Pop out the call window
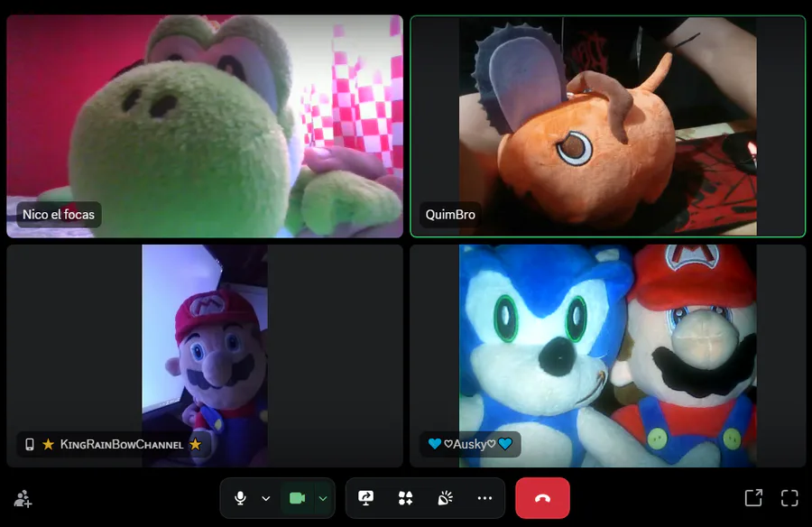Viewport: 812px width, 527px height. [x=753, y=498]
